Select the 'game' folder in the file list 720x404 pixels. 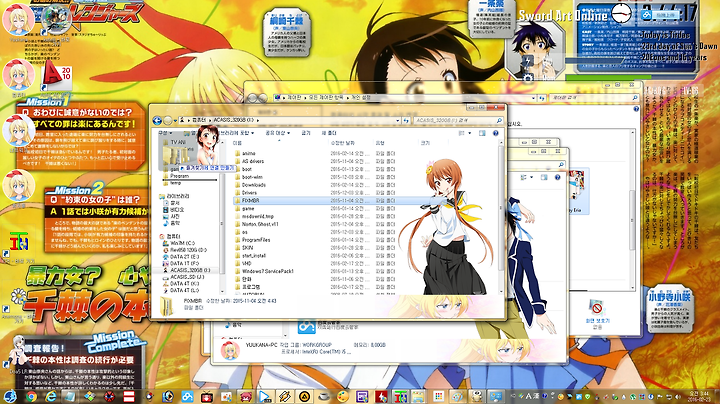(248, 208)
